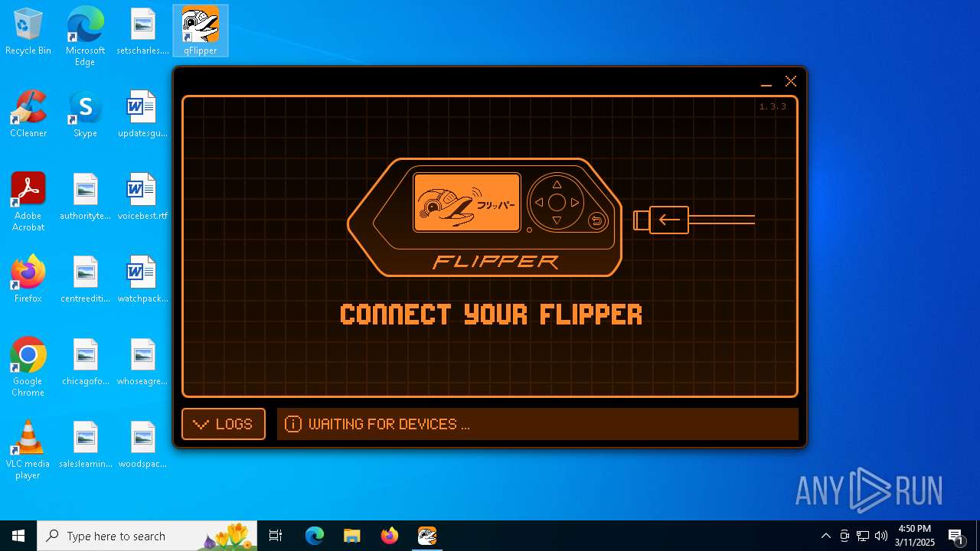This screenshot has height=551, width=980.
Task: Expand the LOGS panel in qFlipper
Action: tap(224, 424)
